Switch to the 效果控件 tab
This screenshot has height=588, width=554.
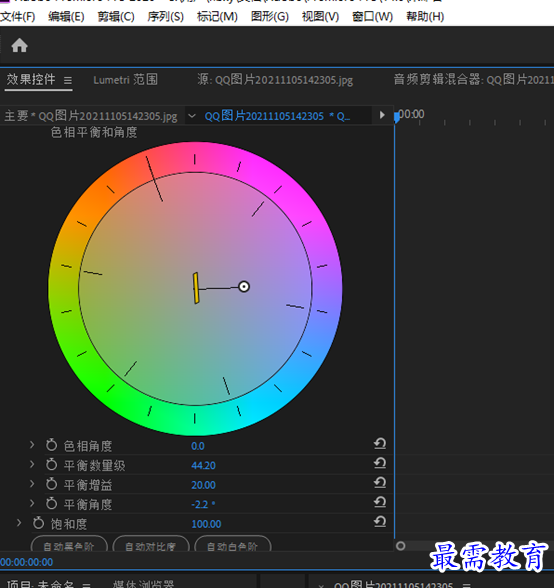click(31, 80)
